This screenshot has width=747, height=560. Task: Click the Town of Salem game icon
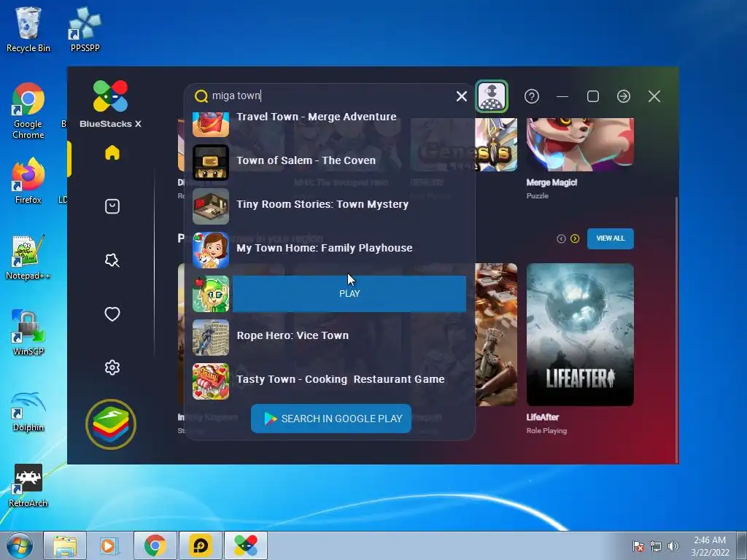[x=211, y=163]
